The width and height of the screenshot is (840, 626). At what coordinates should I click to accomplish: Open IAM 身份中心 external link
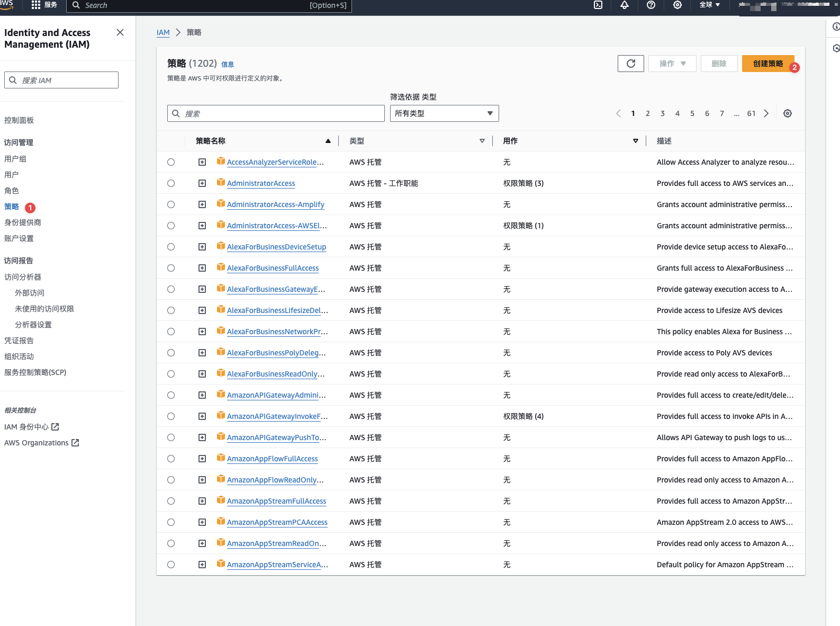32,427
